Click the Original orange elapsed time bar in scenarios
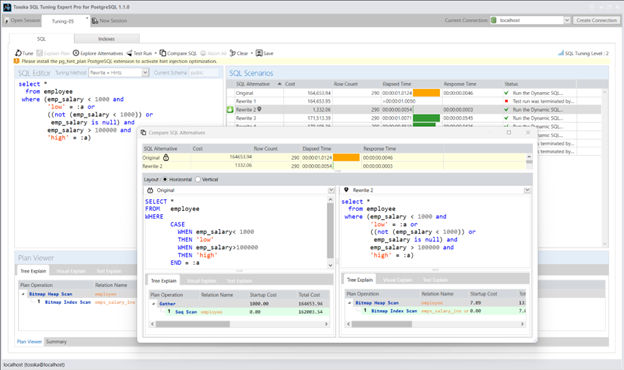The height and width of the screenshot is (370, 624). pos(426,93)
